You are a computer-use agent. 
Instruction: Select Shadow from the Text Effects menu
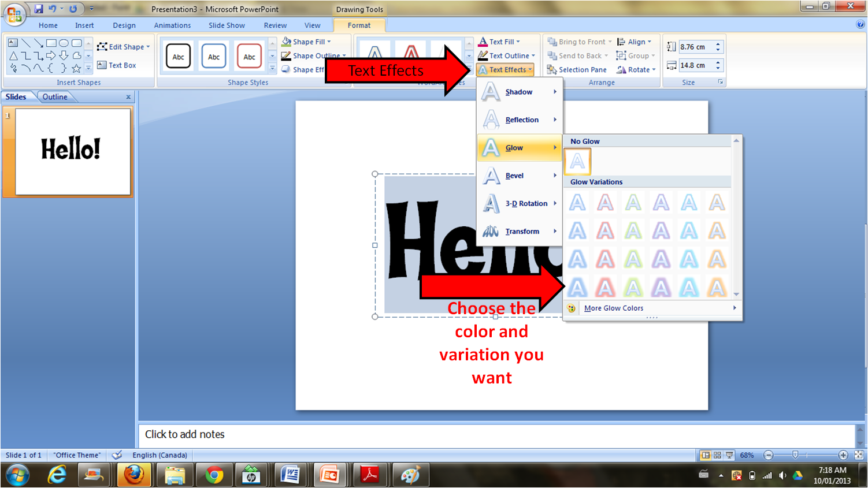click(x=518, y=91)
